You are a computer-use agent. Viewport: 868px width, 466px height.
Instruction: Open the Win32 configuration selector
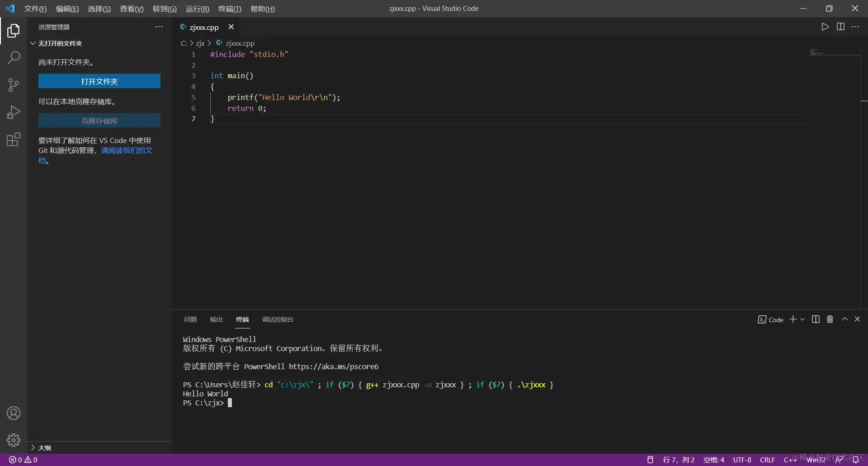tap(816, 460)
